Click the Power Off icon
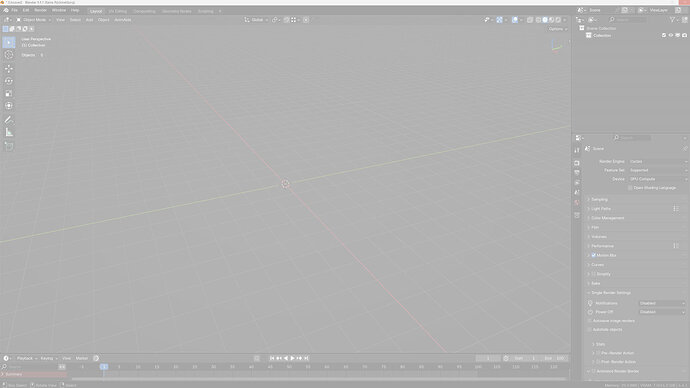 tap(590, 312)
